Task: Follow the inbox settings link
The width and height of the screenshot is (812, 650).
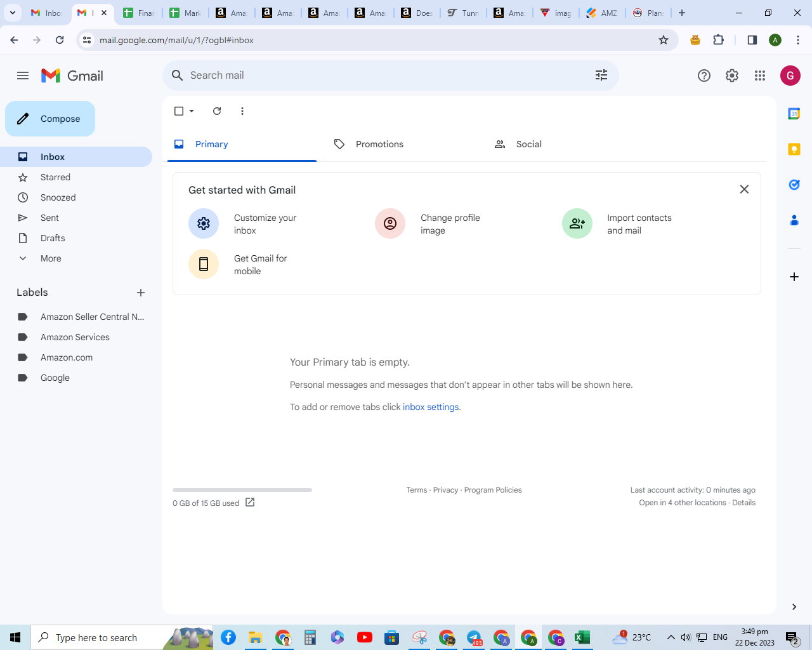Action: [x=431, y=407]
